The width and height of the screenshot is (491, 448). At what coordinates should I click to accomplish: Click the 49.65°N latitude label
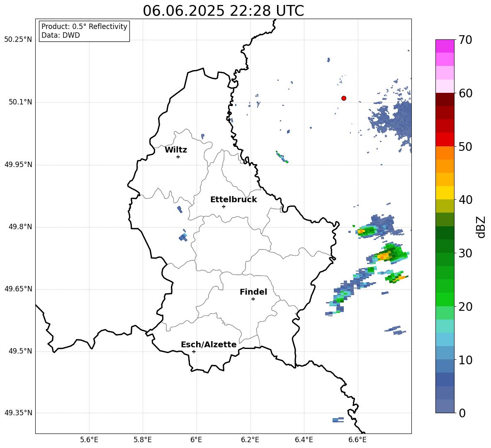[x=18, y=289]
